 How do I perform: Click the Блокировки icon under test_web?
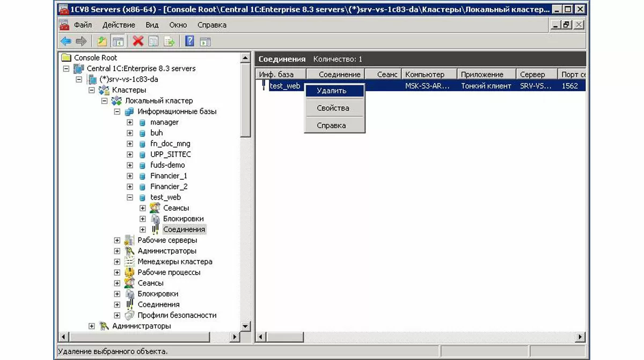tap(155, 218)
